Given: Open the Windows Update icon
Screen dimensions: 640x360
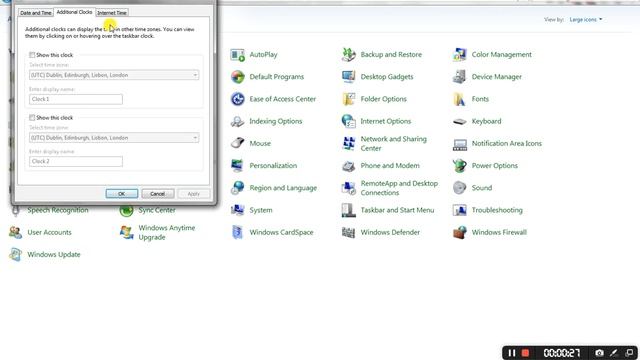Looking at the screenshot, I should pyautogui.click(x=15, y=254).
